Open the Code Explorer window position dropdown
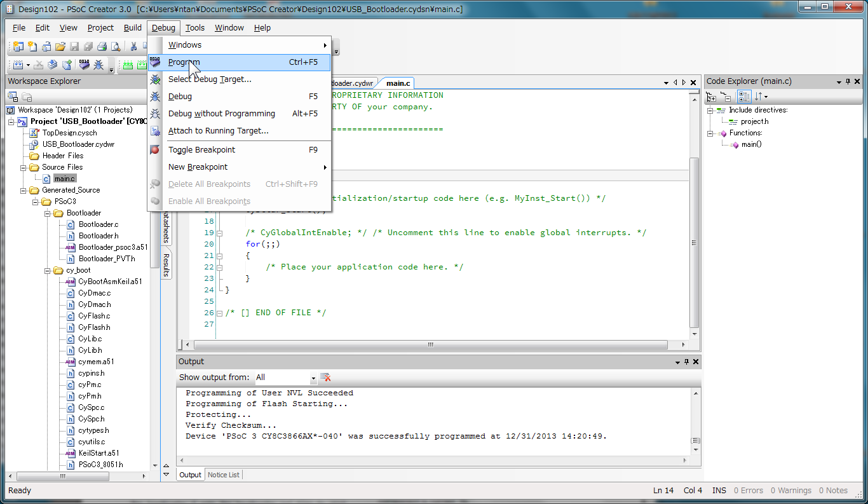 click(839, 82)
